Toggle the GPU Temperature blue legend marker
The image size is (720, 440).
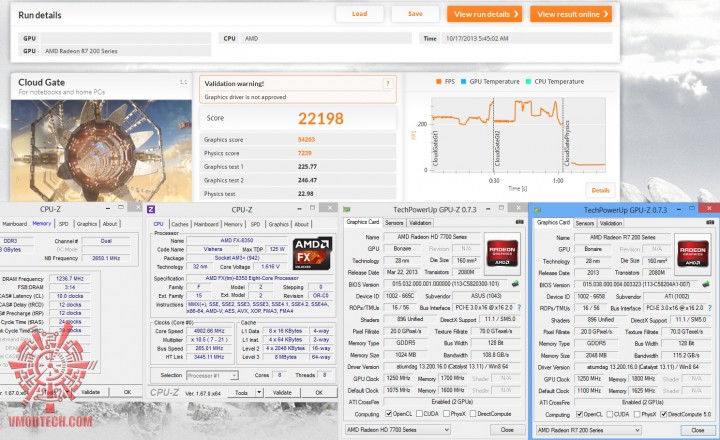pyautogui.click(x=463, y=81)
